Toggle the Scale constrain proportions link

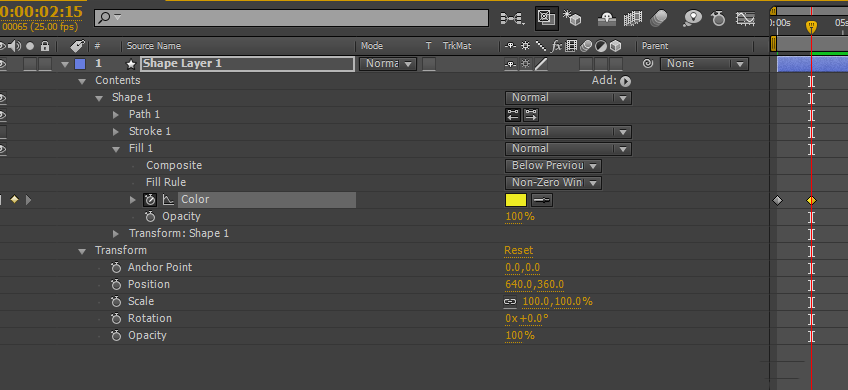tap(510, 302)
